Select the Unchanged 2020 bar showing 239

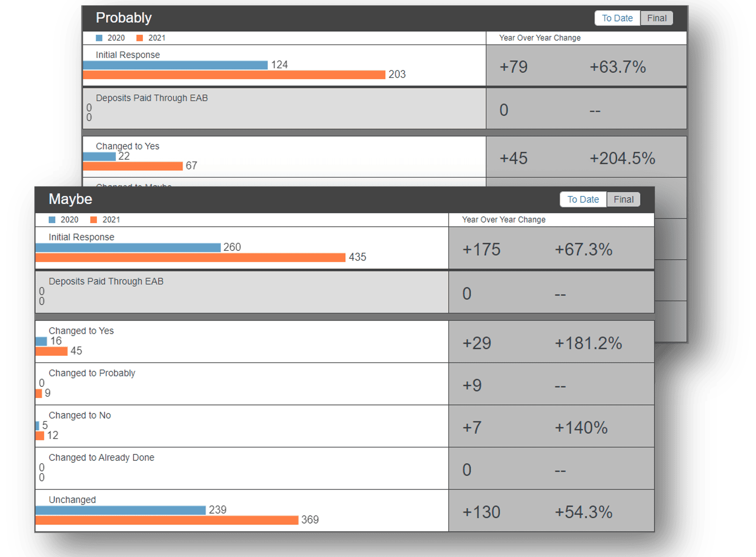tap(120, 510)
